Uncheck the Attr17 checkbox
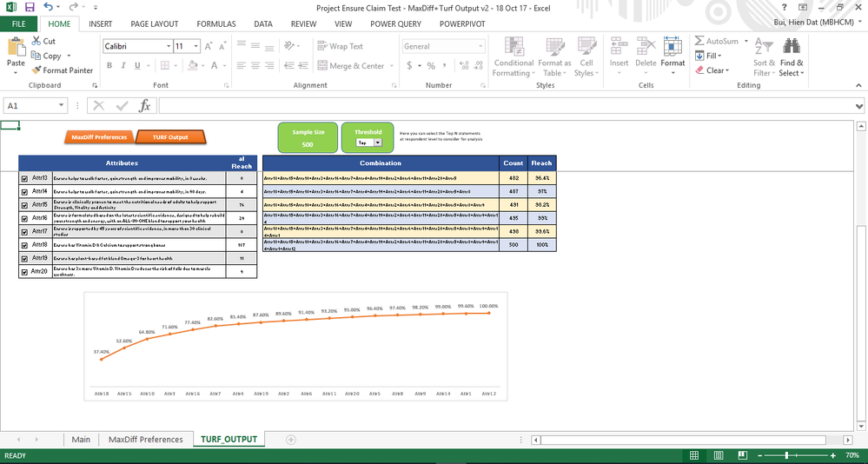868x464 pixels. [x=24, y=232]
